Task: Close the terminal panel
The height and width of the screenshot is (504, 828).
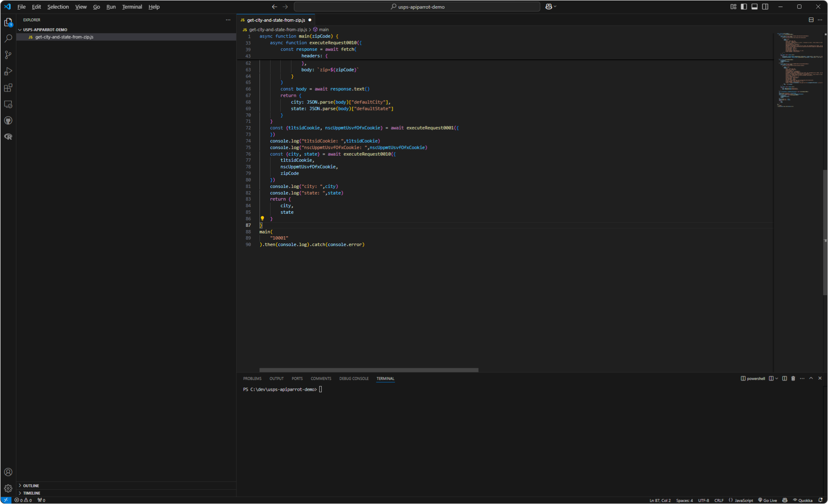Action: (x=820, y=379)
